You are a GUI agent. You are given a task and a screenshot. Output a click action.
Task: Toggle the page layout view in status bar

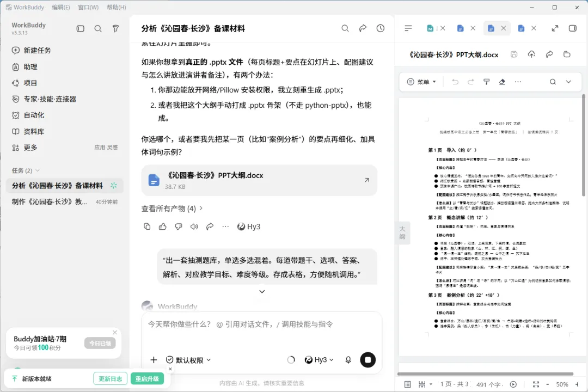click(408, 384)
